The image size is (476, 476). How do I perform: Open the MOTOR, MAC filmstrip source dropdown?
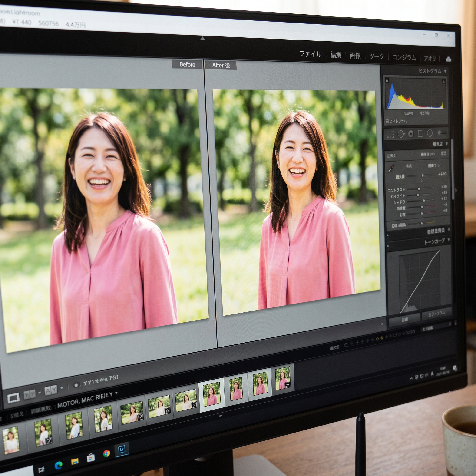tap(116, 393)
